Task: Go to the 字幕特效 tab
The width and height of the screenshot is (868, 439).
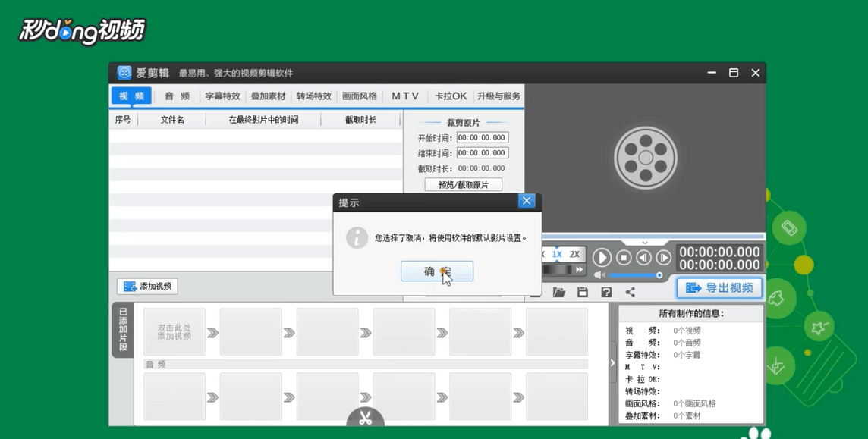Action: pos(222,96)
